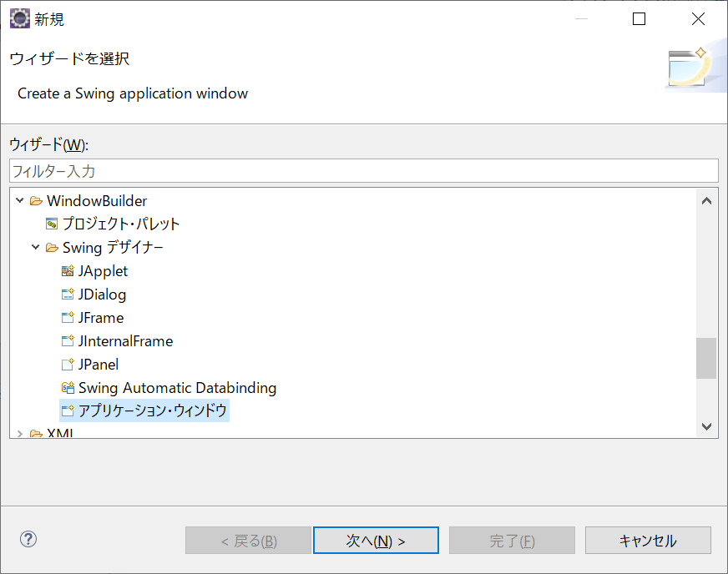
Task: Click the wizard list scrollbar thumb
Action: [706, 358]
